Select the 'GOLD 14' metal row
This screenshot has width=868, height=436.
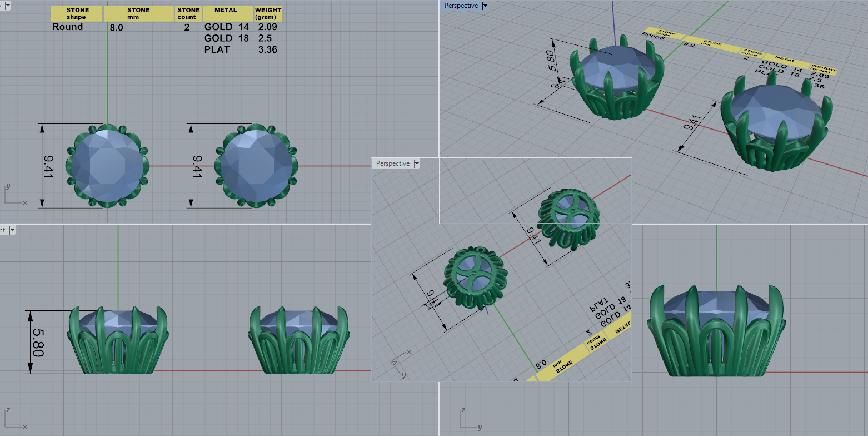(x=226, y=27)
